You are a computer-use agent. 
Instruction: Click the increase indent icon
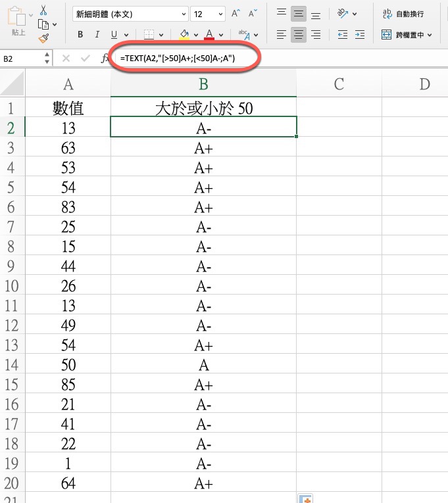click(x=360, y=34)
